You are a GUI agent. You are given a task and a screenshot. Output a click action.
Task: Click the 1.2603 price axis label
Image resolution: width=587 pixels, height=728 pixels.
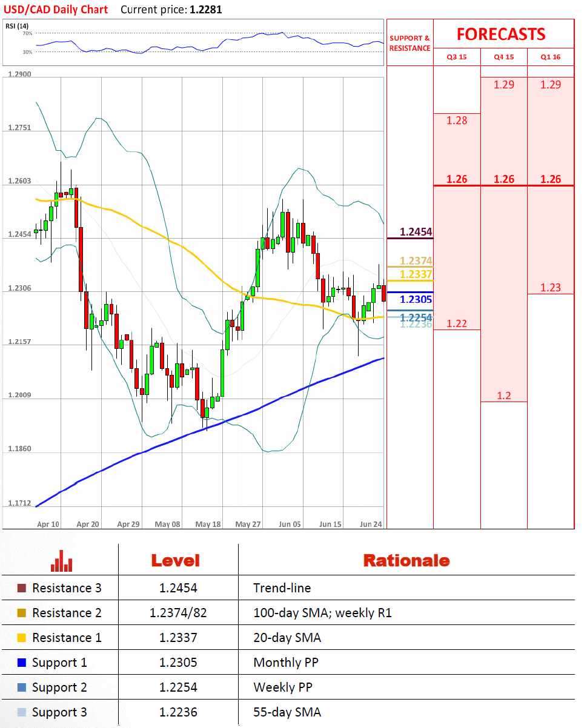click(x=20, y=181)
